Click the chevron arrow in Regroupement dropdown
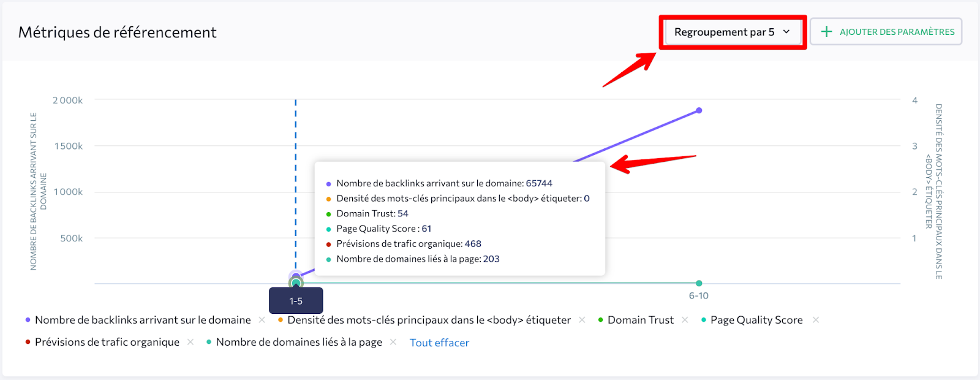980x380 pixels. 786,32
